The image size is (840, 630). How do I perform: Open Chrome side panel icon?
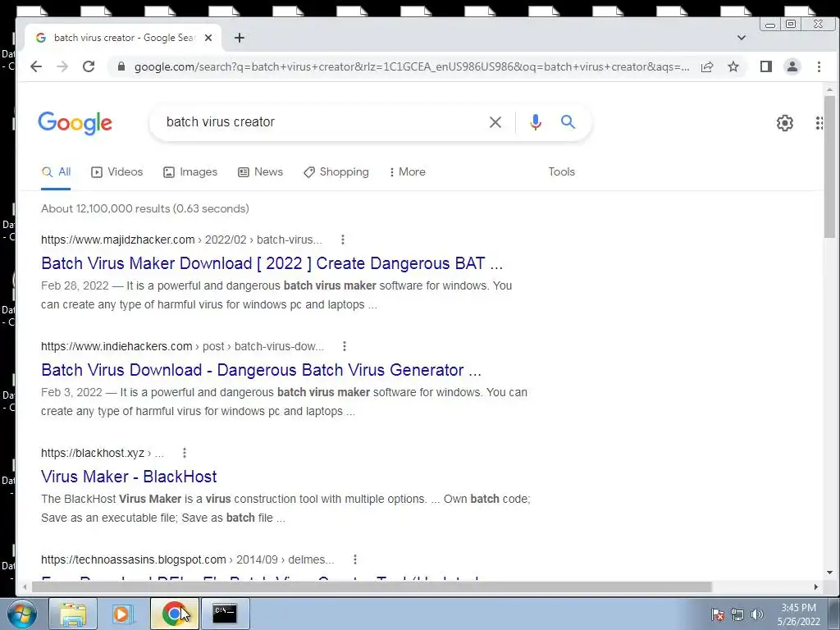pos(766,66)
